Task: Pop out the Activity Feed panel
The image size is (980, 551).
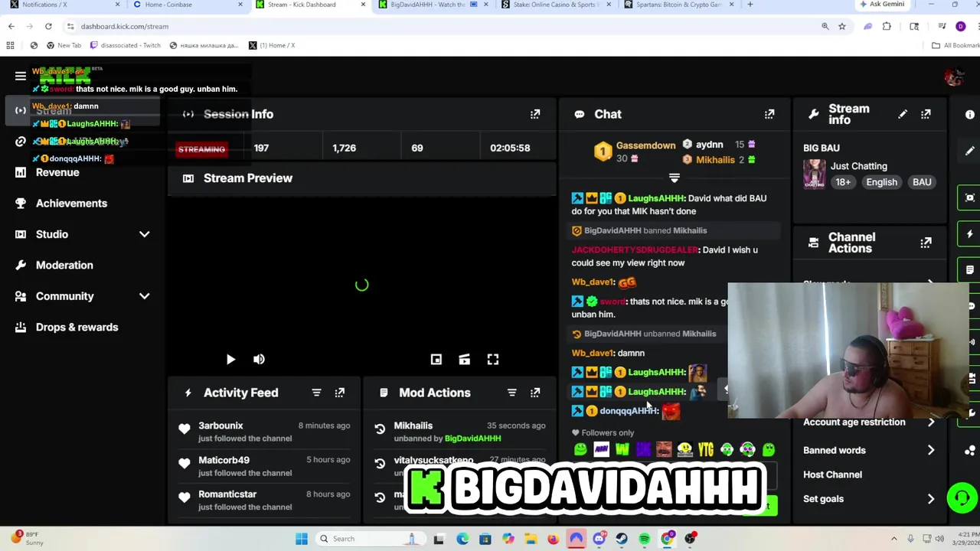Action: tap(339, 393)
